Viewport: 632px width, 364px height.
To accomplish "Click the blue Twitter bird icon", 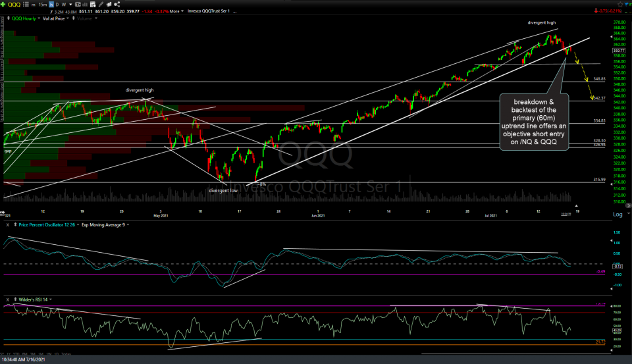I will [x=627, y=5].
